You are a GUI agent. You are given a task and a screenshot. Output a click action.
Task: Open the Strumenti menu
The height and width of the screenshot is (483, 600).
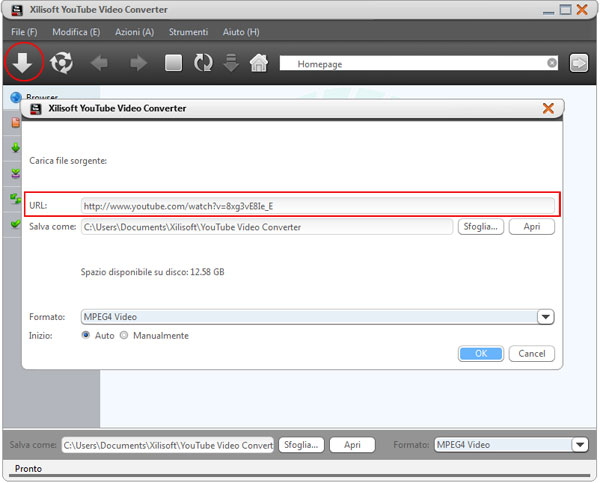(188, 32)
